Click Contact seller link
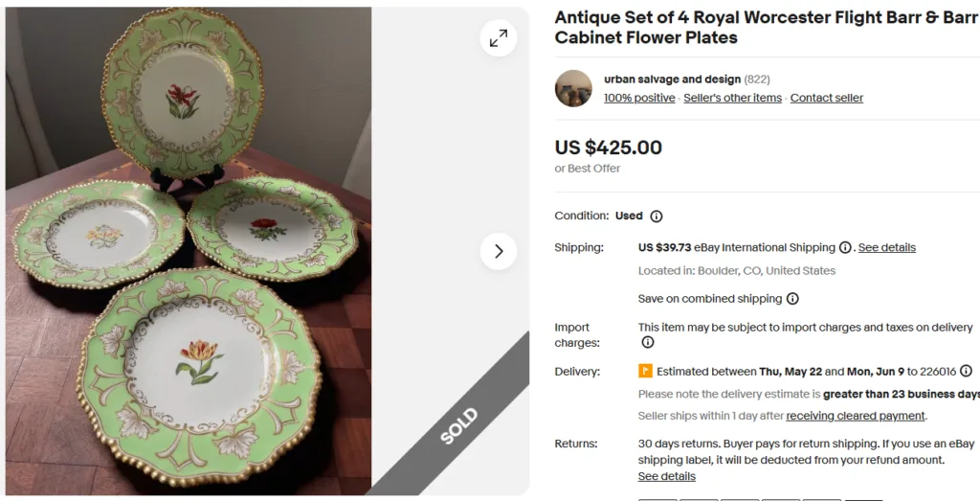Viewport: 980px width, 501px height. (x=826, y=99)
